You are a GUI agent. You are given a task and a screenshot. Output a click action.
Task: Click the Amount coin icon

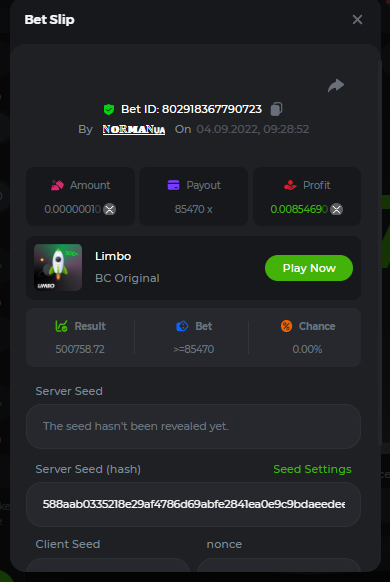click(109, 209)
